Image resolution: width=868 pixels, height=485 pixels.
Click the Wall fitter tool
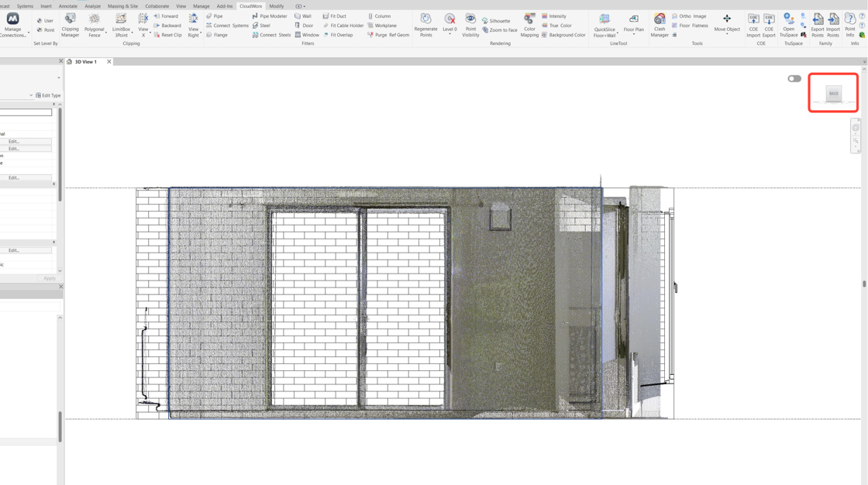click(x=303, y=16)
